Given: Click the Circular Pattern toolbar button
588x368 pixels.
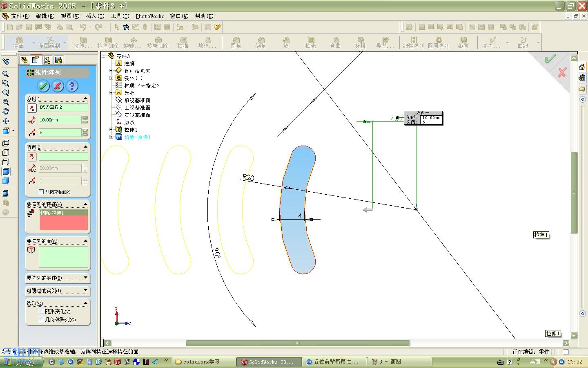Looking at the screenshot, I should coord(438,43).
